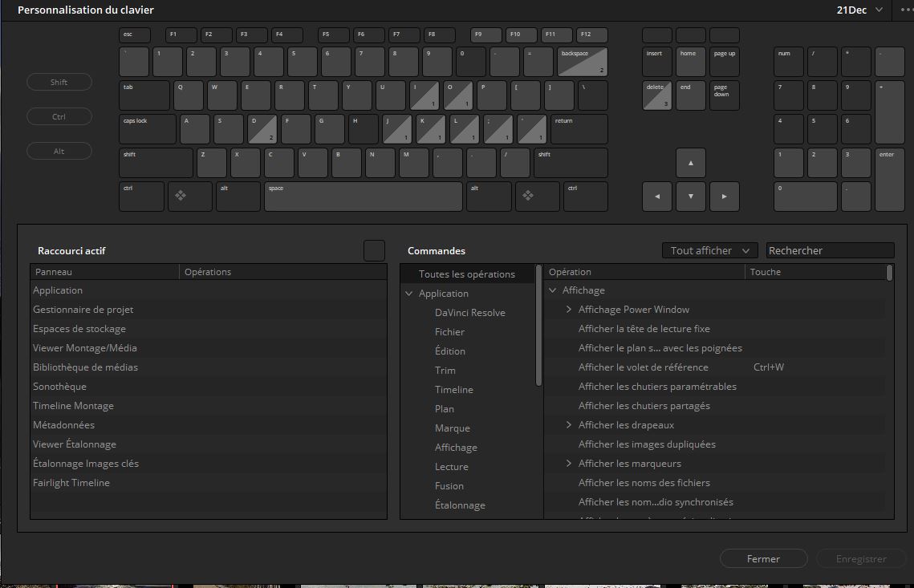
Task: Select the delete key on virtual keyboard
Action: (657, 95)
